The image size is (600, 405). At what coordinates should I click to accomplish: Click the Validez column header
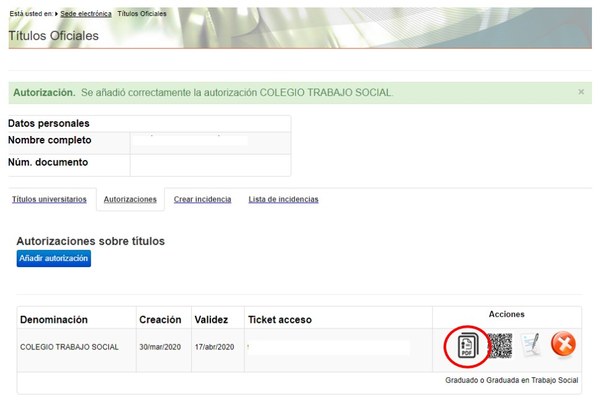212,320
